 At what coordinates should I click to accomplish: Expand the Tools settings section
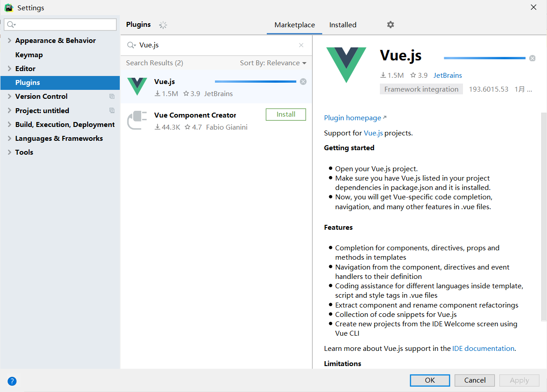9,152
